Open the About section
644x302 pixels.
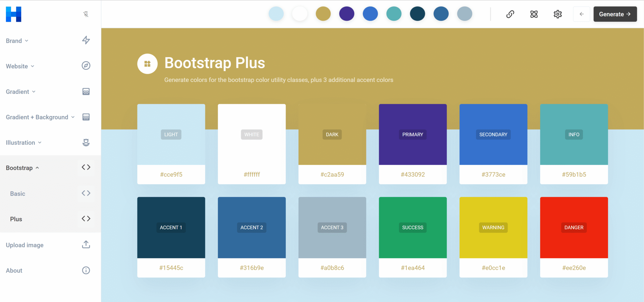tap(14, 270)
